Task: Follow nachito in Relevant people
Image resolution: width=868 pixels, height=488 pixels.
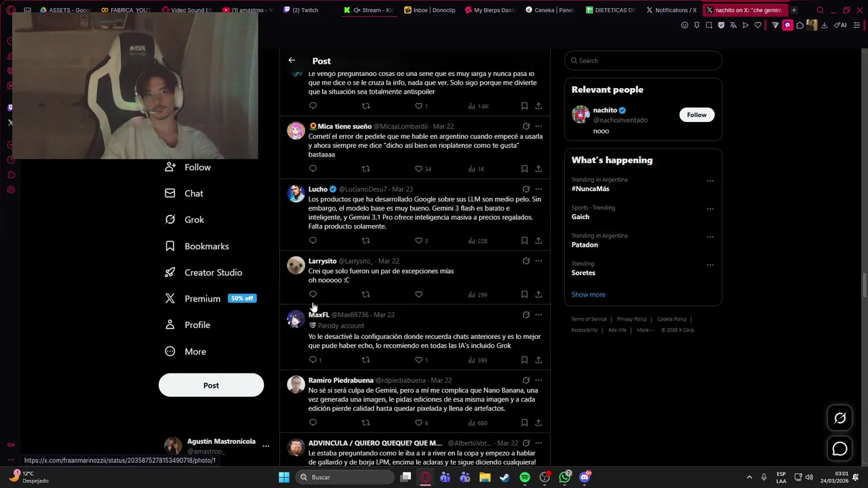Action: click(x=696, y=115)
